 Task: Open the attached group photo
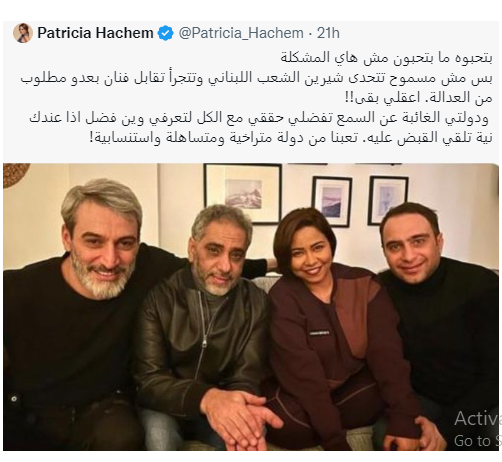[251, 307]
